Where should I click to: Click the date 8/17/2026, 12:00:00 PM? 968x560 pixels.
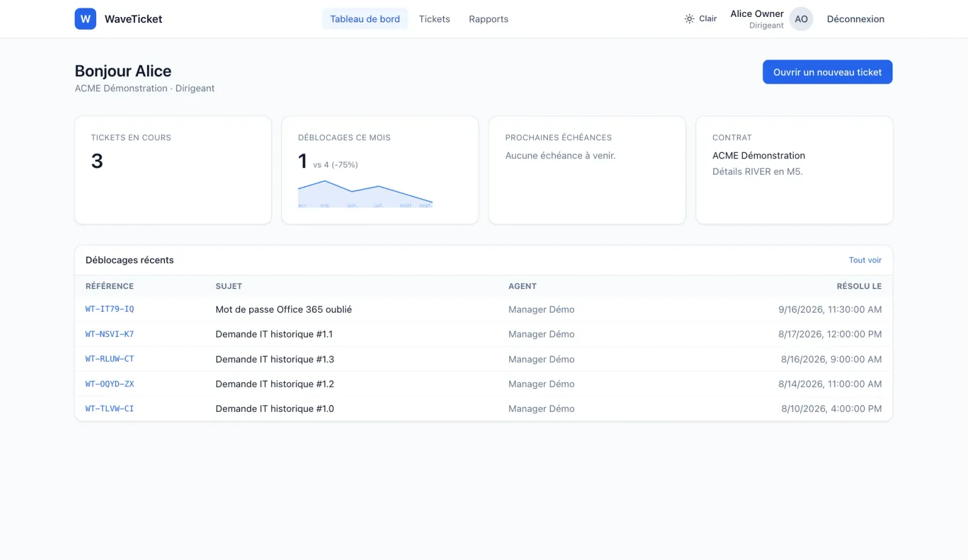tap(830, 334)
